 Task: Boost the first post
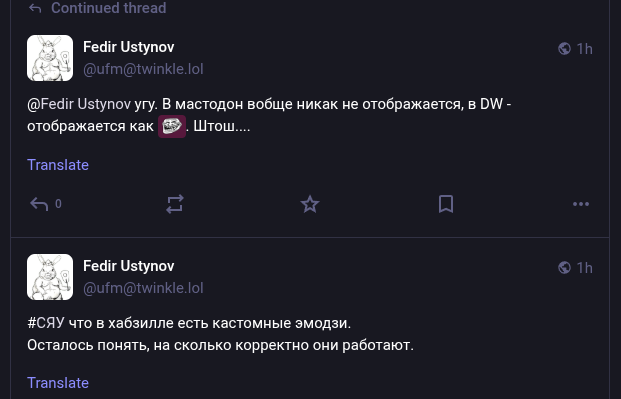175,204
